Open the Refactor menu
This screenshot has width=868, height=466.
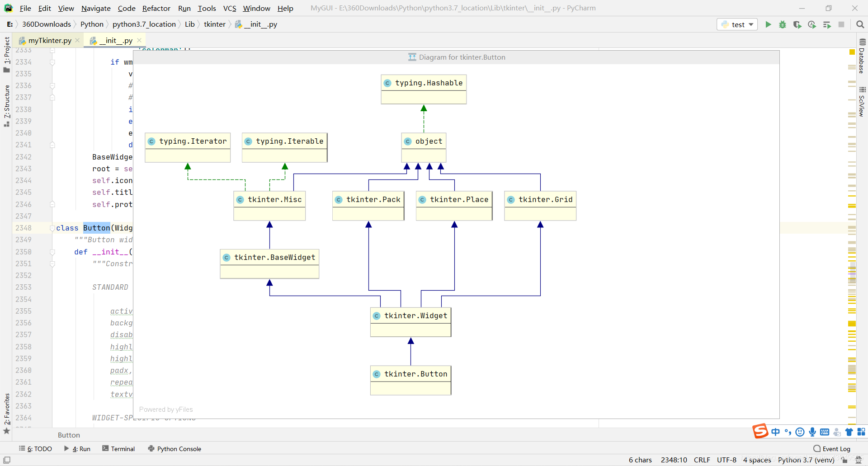(x=156, y=8)
